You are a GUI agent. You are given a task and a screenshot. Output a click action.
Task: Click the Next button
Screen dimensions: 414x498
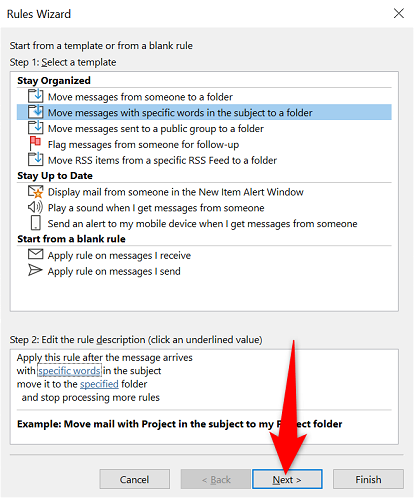[287, 479]
